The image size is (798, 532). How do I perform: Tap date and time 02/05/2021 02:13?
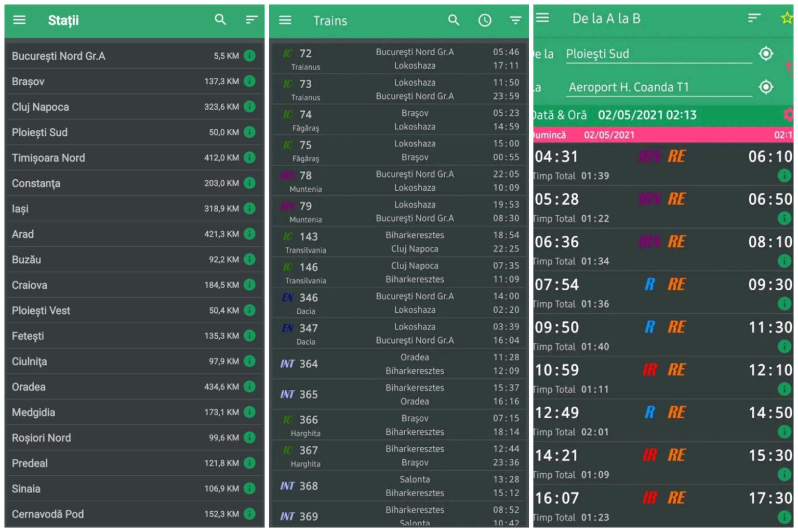point(647,115)
